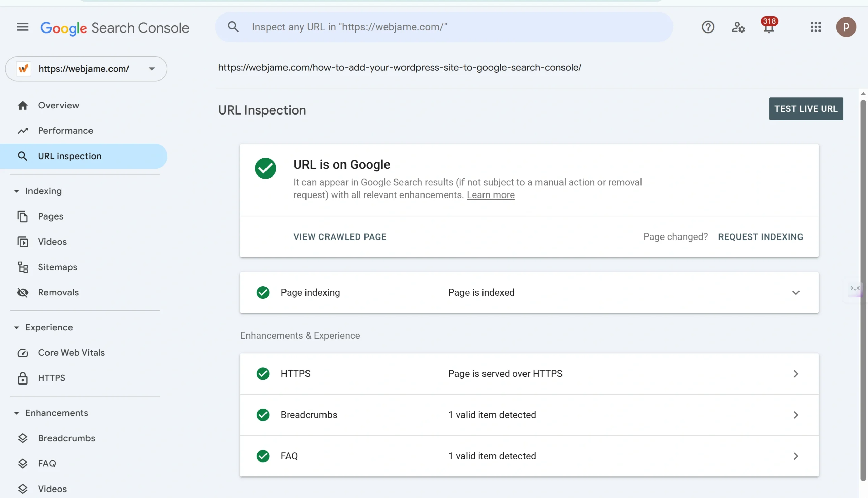Click the Performance trend icon

point(23,131)
